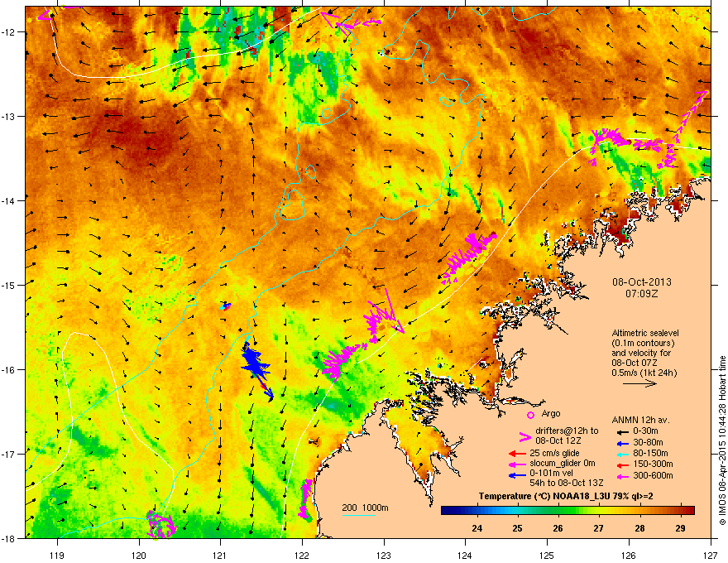The width and height of the screenshot is (728, 563).
Task: Click the ANMN 12h av. heading
Action: [640, 420]
